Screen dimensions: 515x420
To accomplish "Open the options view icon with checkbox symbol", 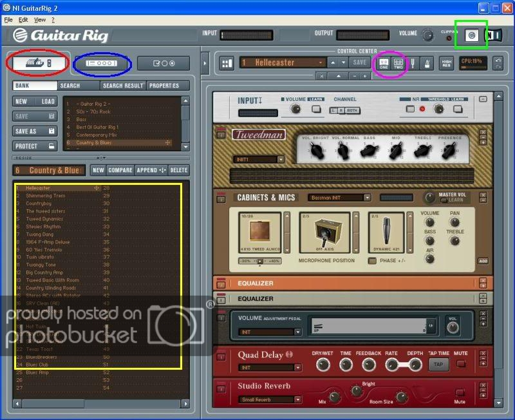I will (164, 63).
